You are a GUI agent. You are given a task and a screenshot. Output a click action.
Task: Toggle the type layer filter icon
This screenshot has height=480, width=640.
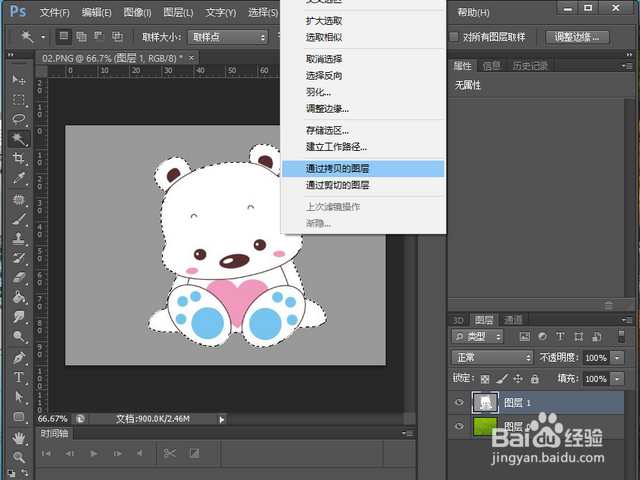tap(560, 336)
